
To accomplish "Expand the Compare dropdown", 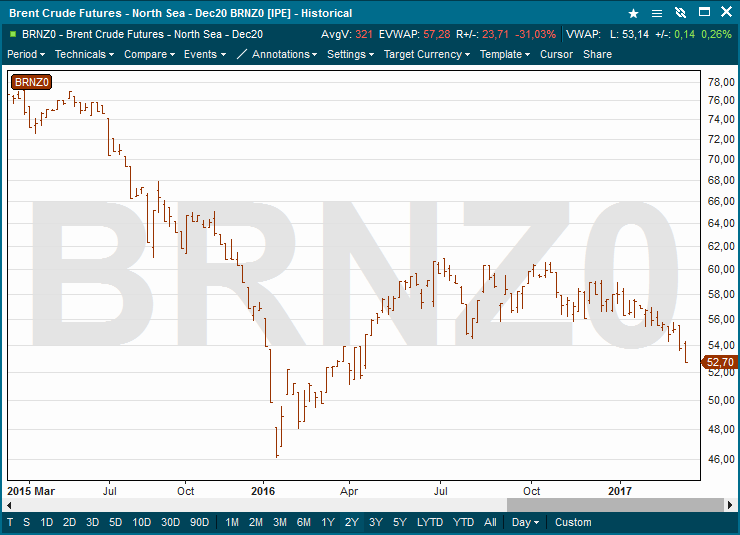I will (149, 54).
